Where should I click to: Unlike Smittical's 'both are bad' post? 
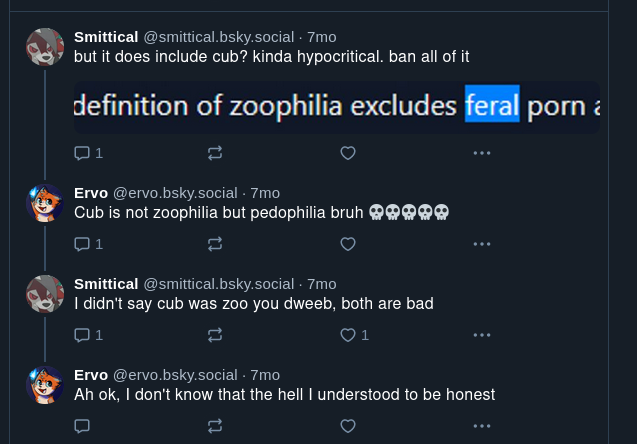click(348, 335)
